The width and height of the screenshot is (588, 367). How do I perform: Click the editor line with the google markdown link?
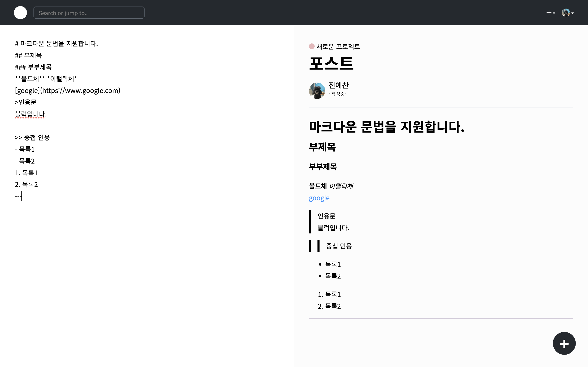pos(68,91)
